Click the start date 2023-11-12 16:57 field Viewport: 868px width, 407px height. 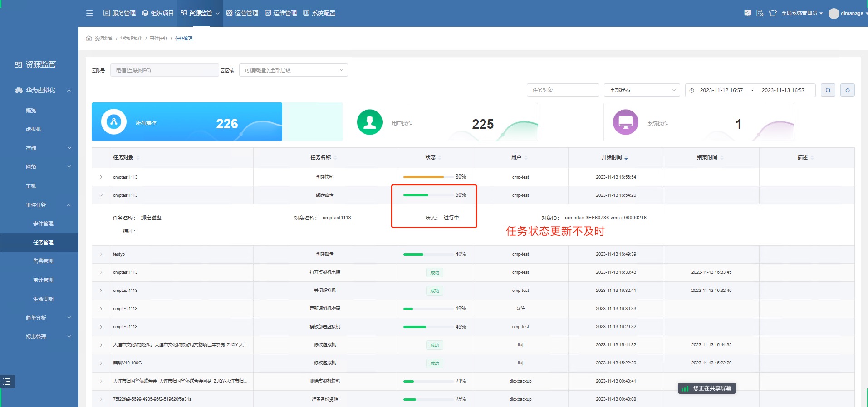tap(721, 90)
